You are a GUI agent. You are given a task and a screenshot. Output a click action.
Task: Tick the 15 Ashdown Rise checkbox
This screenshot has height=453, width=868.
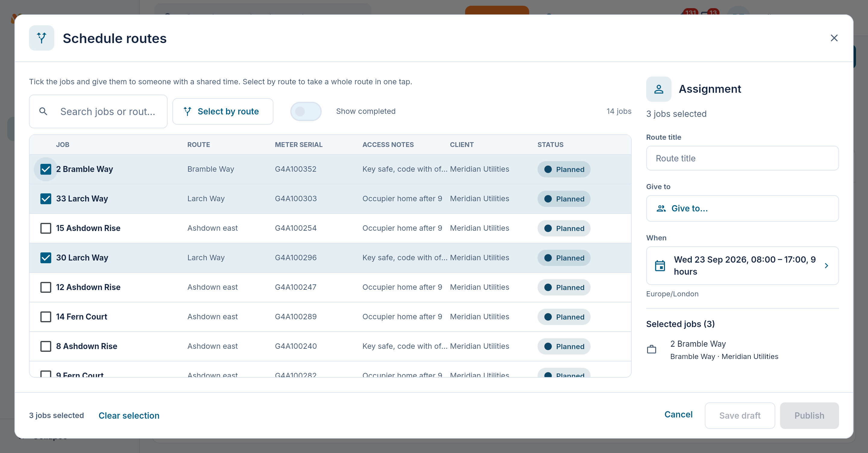46,228
